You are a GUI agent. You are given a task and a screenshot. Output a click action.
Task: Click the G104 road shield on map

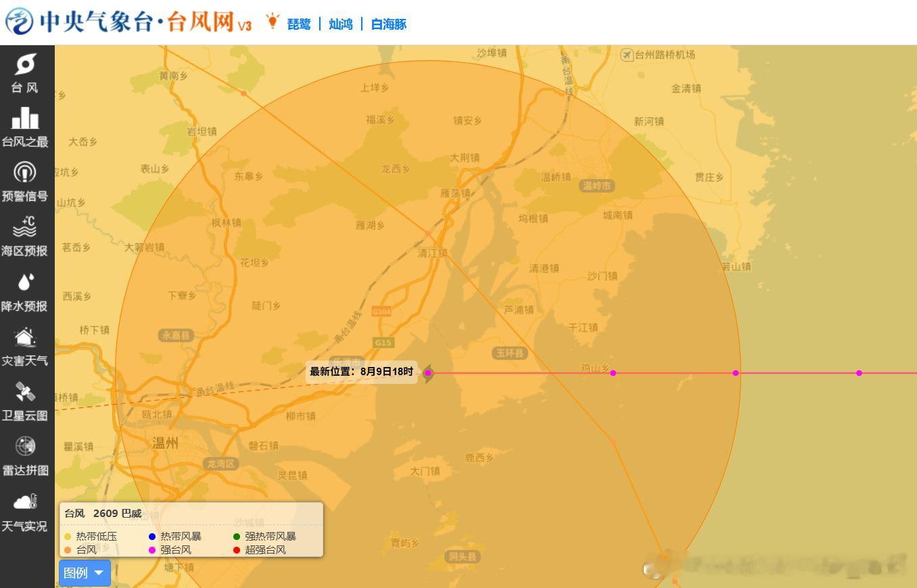381,312
